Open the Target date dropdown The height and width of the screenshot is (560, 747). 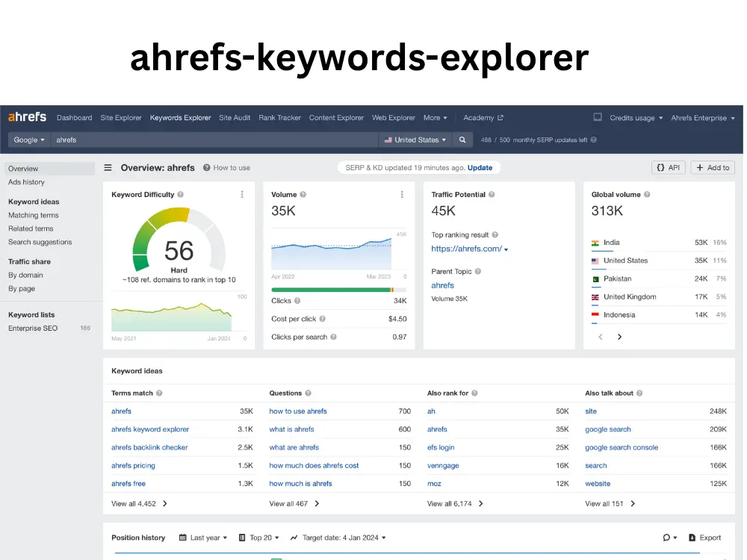coord(338,538)
